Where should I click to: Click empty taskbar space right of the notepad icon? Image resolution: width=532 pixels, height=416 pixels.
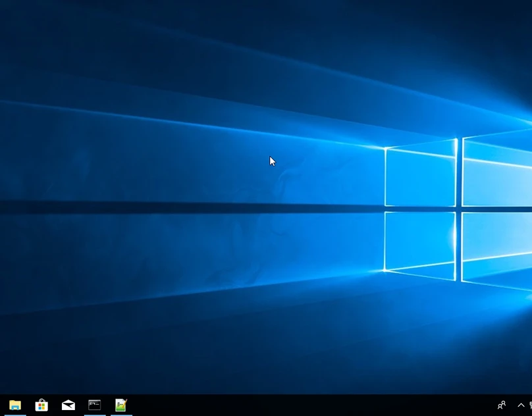coord(263,405)
